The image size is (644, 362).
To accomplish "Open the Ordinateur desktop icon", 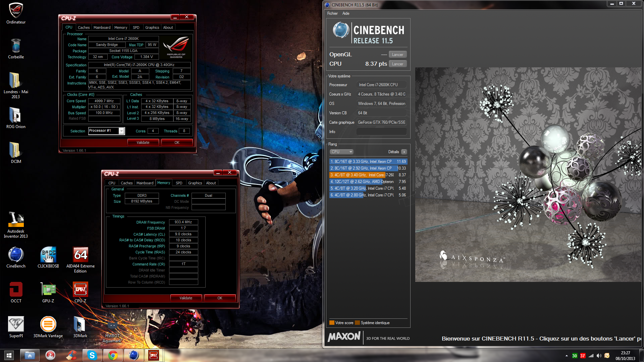I will [16, 13].
